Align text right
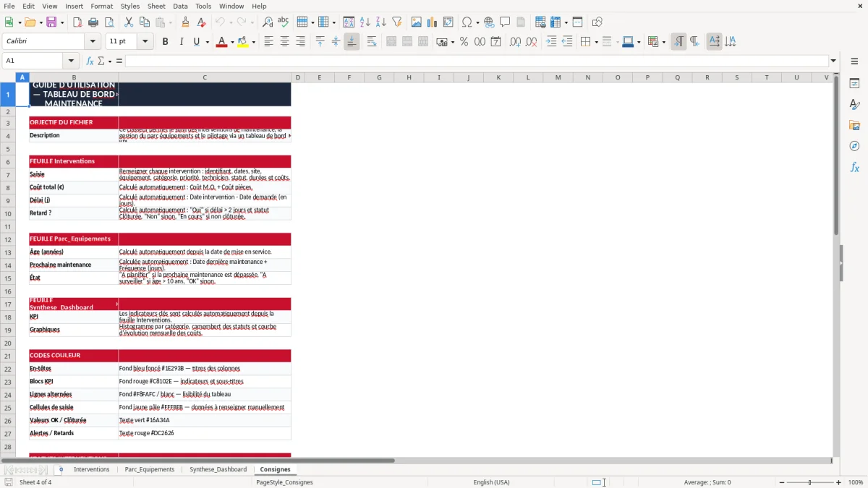868x488 pixels. click(x=300, y=42)
